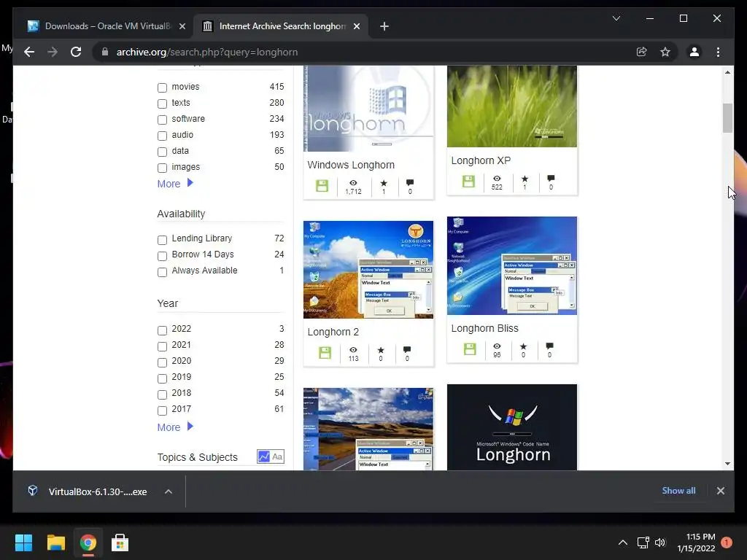Open a new browser tab

[x=384, y=26]
